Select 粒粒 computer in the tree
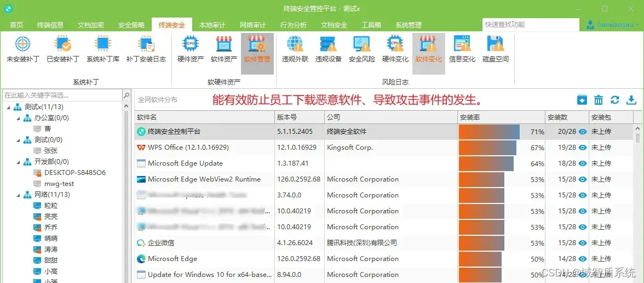Viewport: 644px width, 283px height. pos(51,206)
